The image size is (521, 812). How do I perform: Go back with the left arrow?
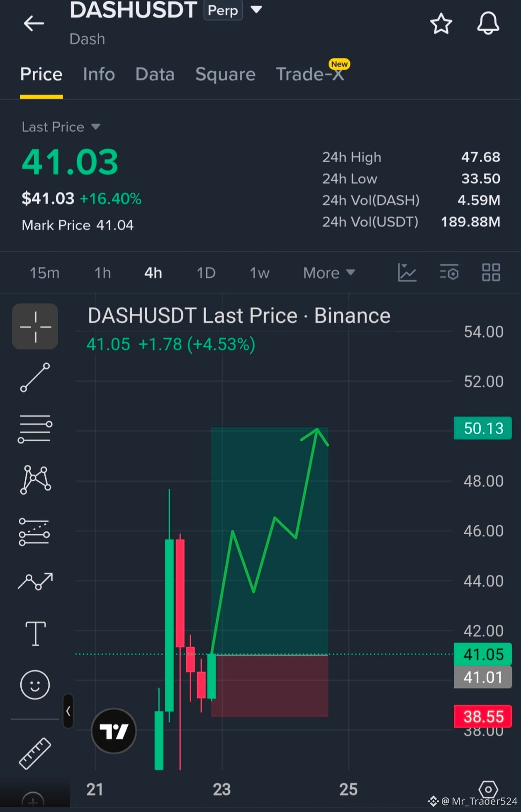pos(34,23)
